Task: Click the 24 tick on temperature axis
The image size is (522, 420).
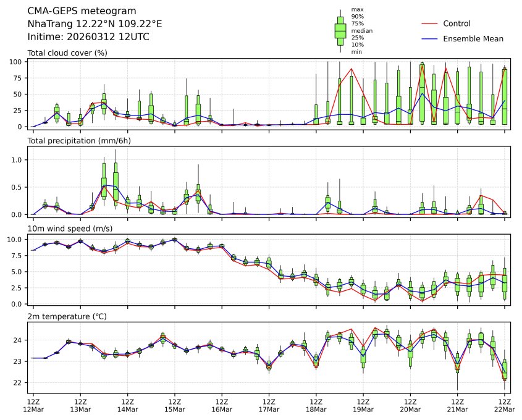Action: [19, 340]
